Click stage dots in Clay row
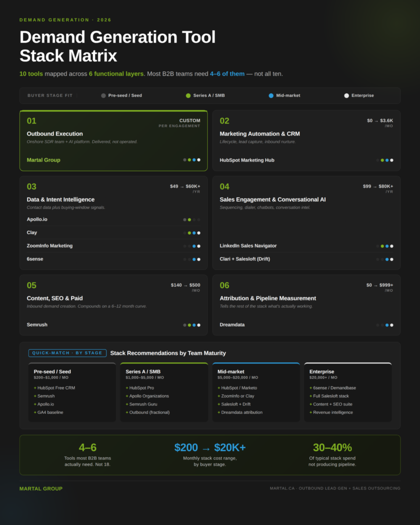Screen dimensions: 420x525 [x=192, y=233]
